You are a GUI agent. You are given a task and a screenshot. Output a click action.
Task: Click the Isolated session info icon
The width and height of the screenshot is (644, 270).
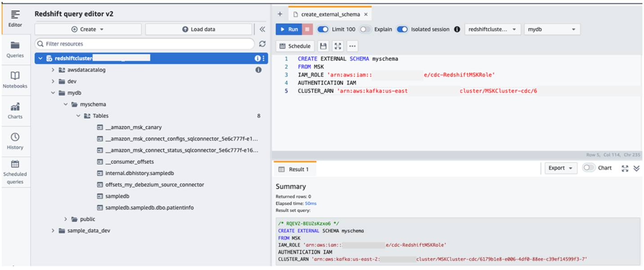coord(457,29)
